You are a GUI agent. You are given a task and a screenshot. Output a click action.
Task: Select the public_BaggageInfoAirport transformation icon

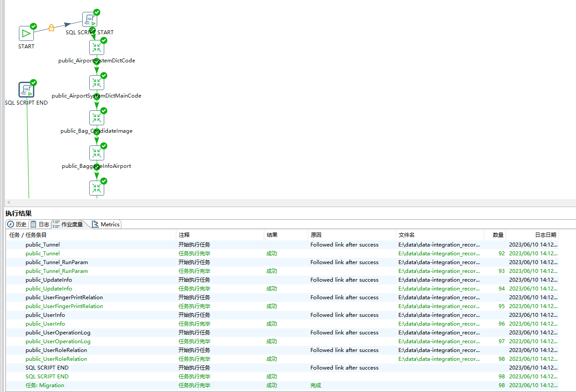[x=97, y=153]
